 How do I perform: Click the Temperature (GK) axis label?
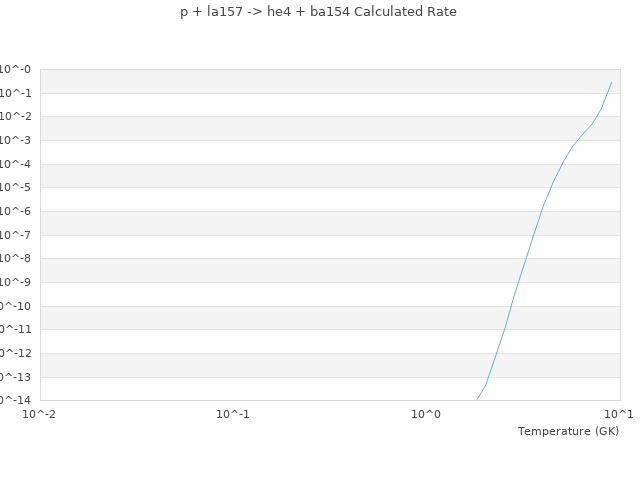[568, 431]
